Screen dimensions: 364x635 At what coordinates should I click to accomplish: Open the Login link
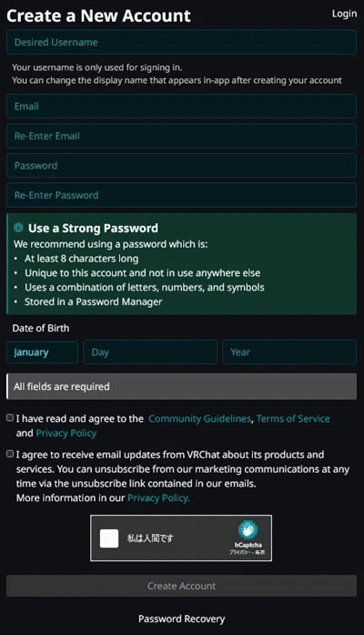point(344,14)
